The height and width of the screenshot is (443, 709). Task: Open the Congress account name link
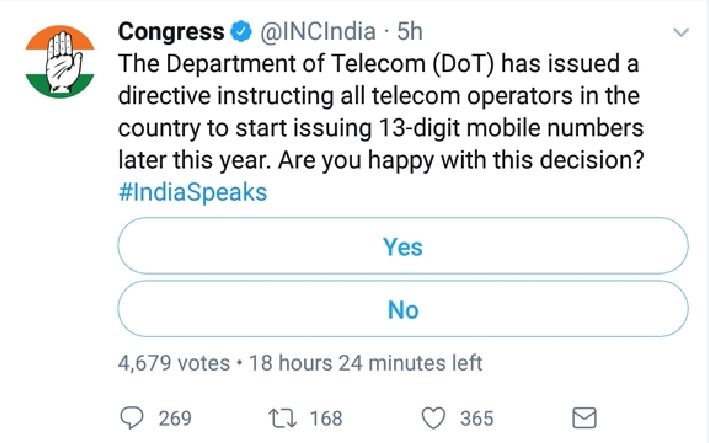[x=171, y=32]
